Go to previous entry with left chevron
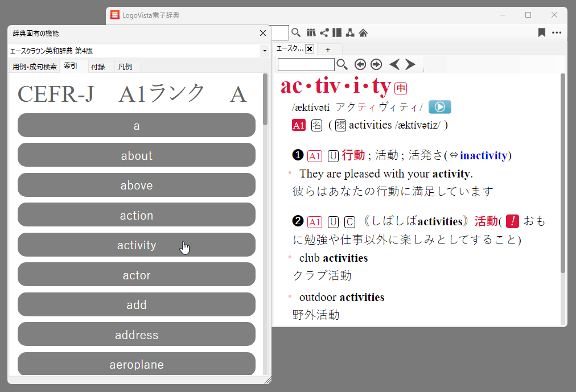576x392 pixels. (394, 64)
